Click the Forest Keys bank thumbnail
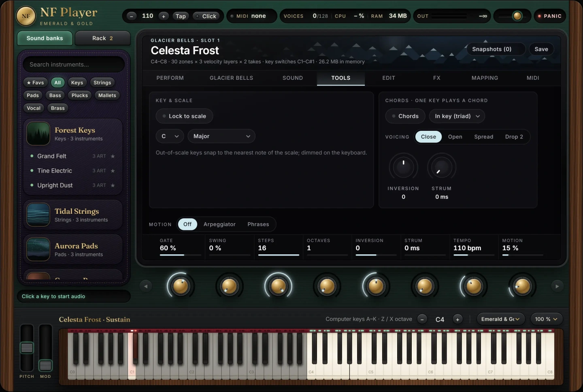Viewport: 583px width, 392px height. click(38, 134)
